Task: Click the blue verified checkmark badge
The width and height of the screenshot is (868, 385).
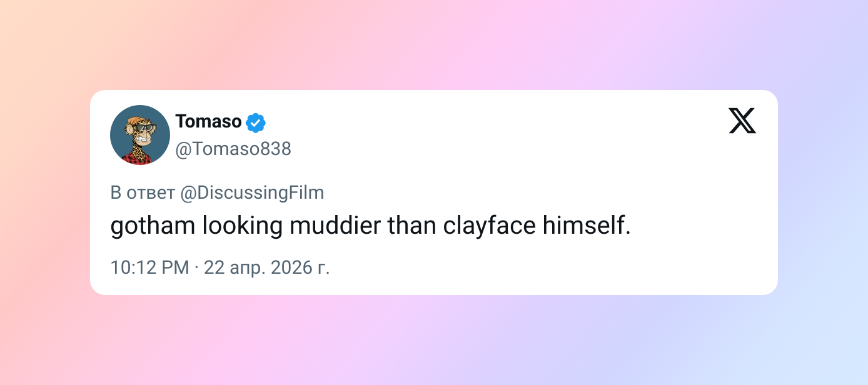Action: [255, 123]
